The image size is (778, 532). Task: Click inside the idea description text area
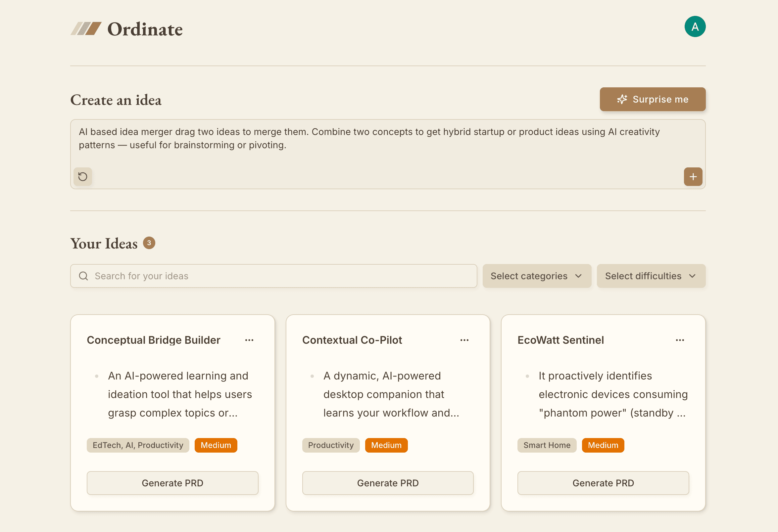click(388, 144)
